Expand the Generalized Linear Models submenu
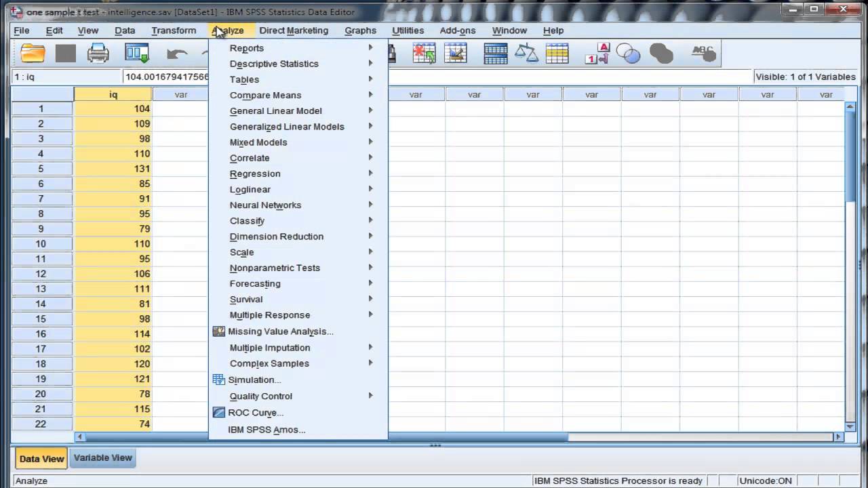Viewport: 868px width, 488px height. 298,127
